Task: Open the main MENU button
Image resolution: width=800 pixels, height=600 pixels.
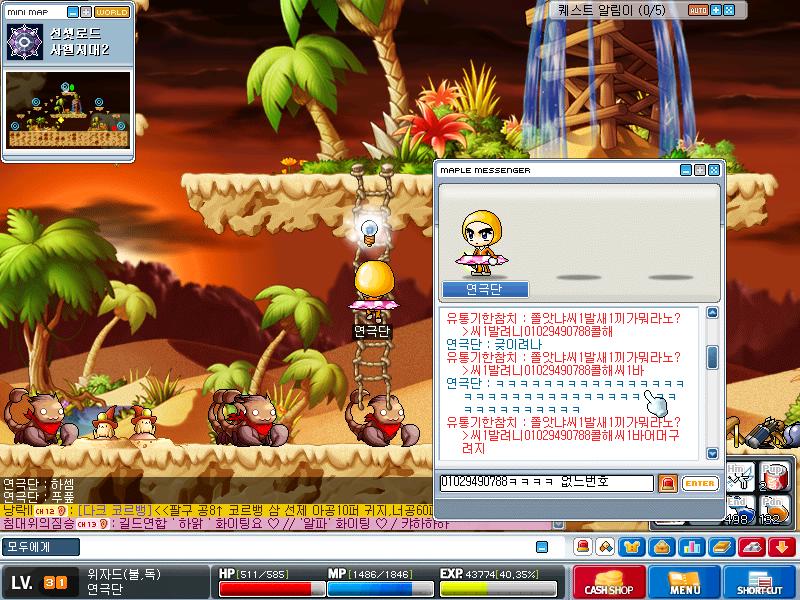Action: pyautogui.click(x=684, y=582)
